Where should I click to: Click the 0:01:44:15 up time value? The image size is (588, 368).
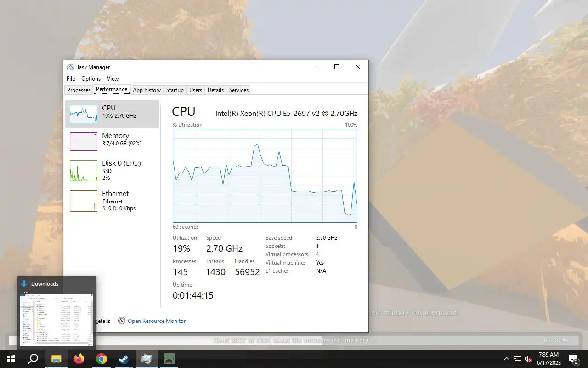(193, 296)
